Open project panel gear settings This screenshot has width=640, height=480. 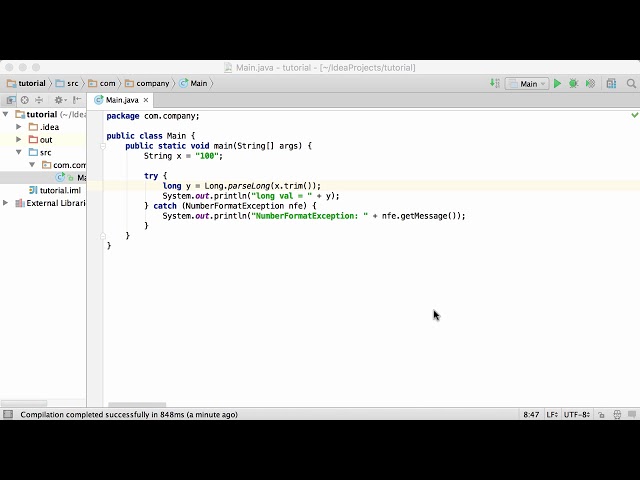tap(60, 100)
